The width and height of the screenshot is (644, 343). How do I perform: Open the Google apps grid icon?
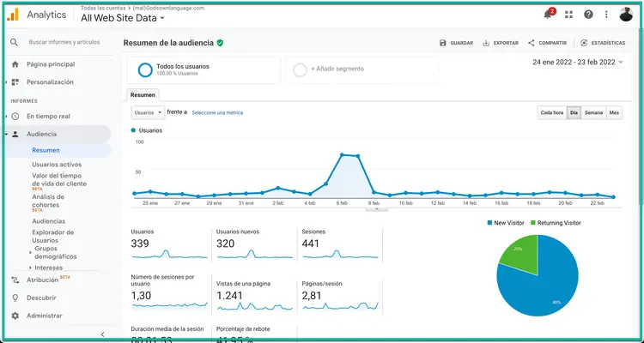pos(568,15)
